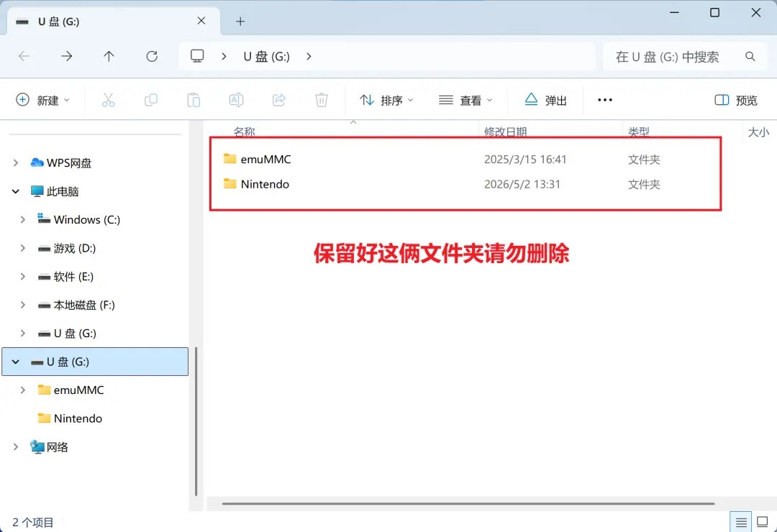Expand Windows (C:) drive node

point(23,219)
